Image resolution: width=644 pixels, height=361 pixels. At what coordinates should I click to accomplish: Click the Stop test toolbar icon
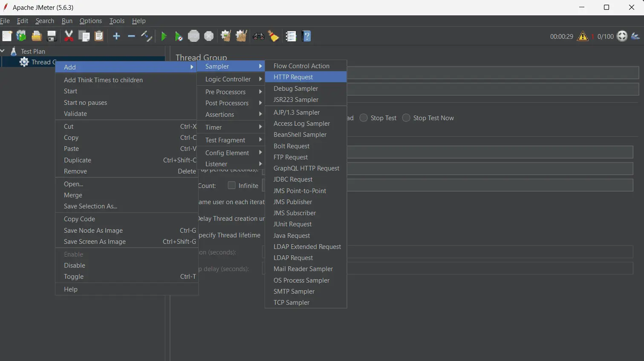coord(193,36)
